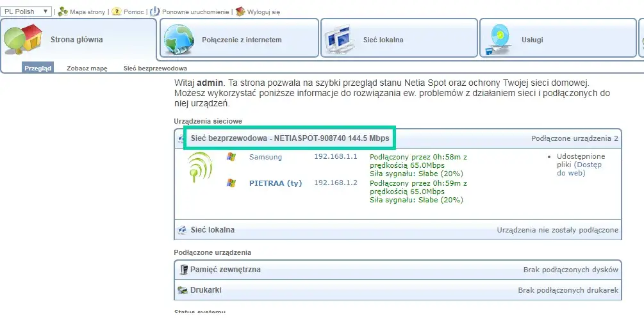Click the IP address 192.168.1.2
This screenshot has width=644, height=326.
(x=336, y=183)
